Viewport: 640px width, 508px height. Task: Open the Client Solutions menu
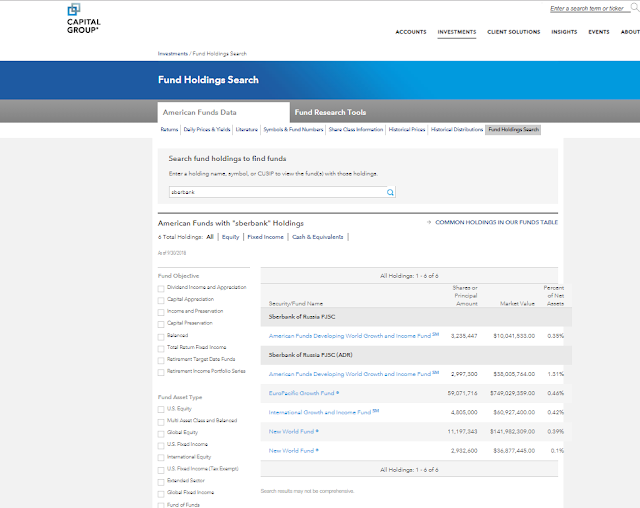pyautogui.click(x=513, y=32)
